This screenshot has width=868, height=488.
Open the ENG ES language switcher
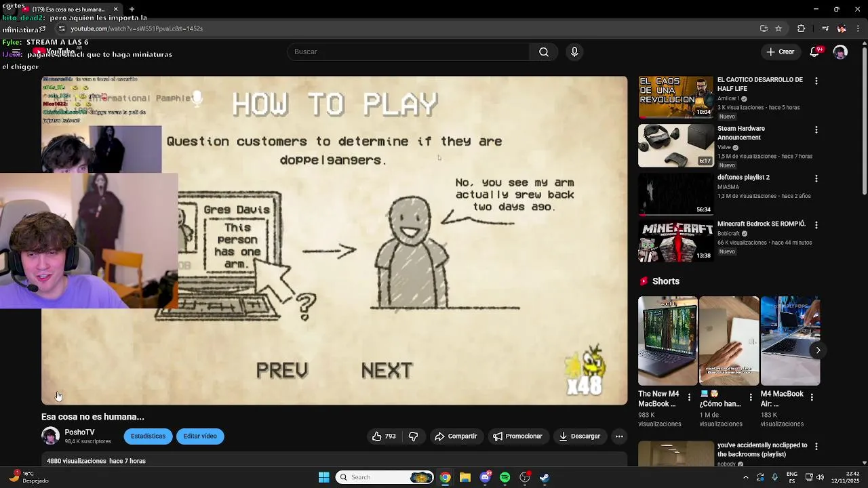tap(791, 477)
